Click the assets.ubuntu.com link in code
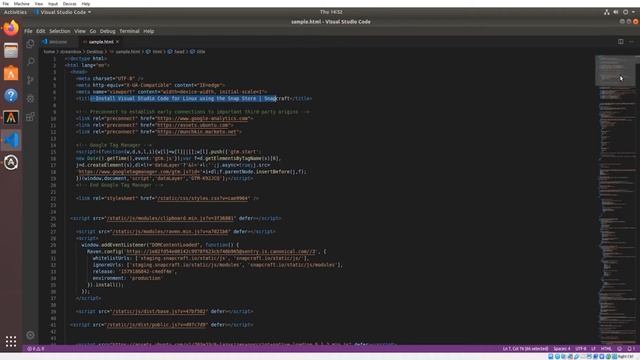Viewport: 640px width, 360px height. click(x=193, y=125)
